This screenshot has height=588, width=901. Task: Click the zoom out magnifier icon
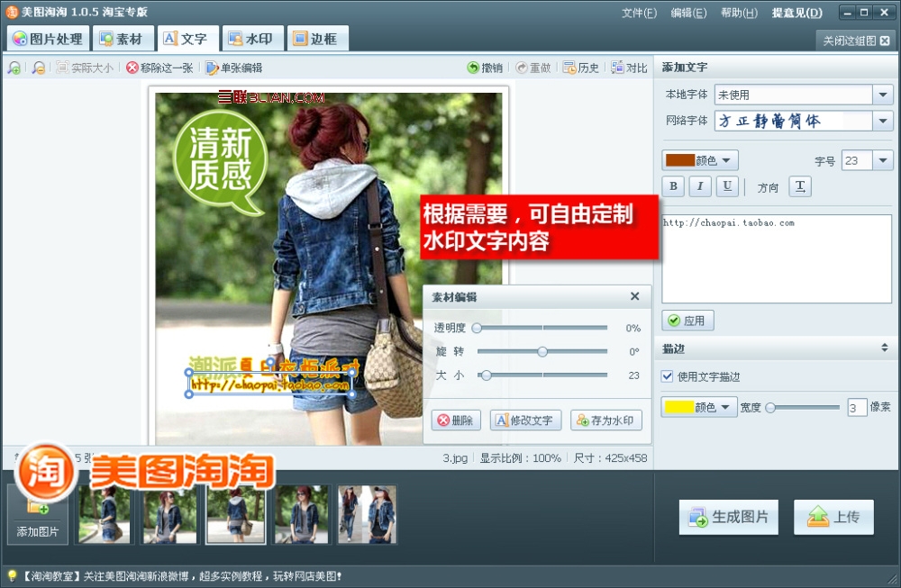coord(39,68)
